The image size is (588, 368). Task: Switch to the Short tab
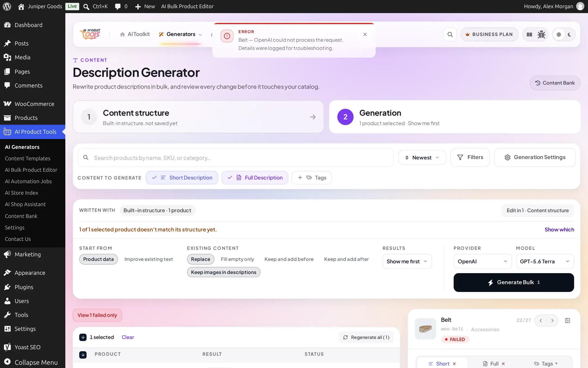click(x=442, y=364)
